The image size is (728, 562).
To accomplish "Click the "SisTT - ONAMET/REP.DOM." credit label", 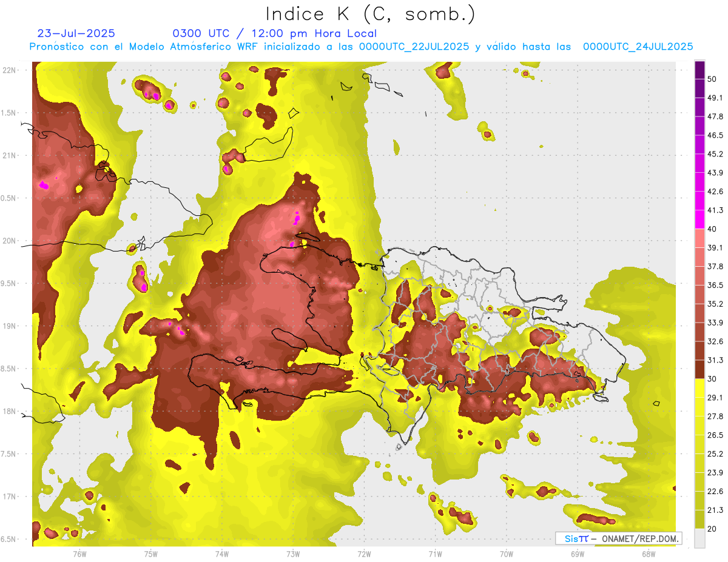I will (619, 538).
